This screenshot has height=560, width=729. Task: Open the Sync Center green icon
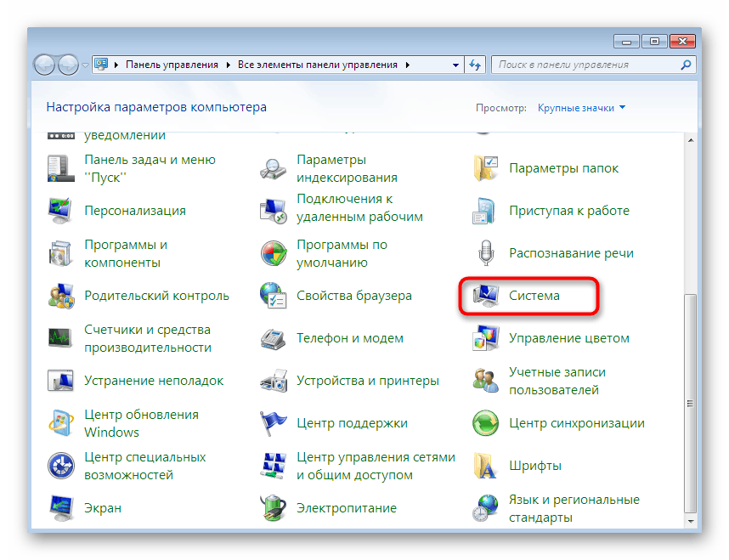pyautogui.click(x=486, y=423)
